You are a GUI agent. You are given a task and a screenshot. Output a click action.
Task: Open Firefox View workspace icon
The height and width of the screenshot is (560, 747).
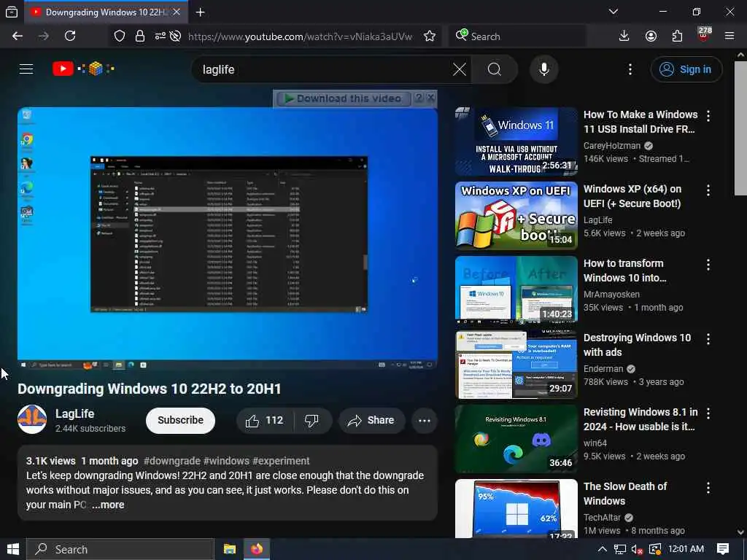point(12,12)
